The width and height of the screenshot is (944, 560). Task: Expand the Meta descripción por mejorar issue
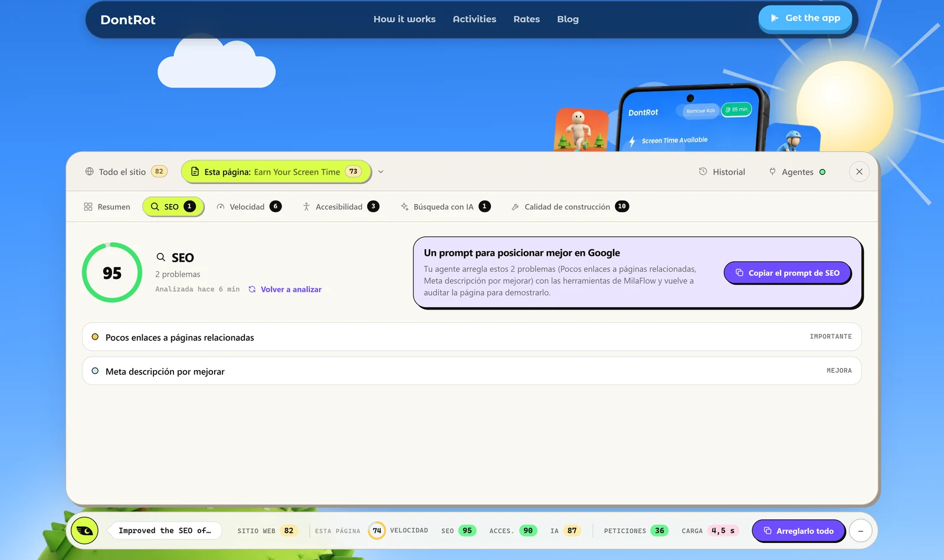pyautogui.click(x=472, y=371)
